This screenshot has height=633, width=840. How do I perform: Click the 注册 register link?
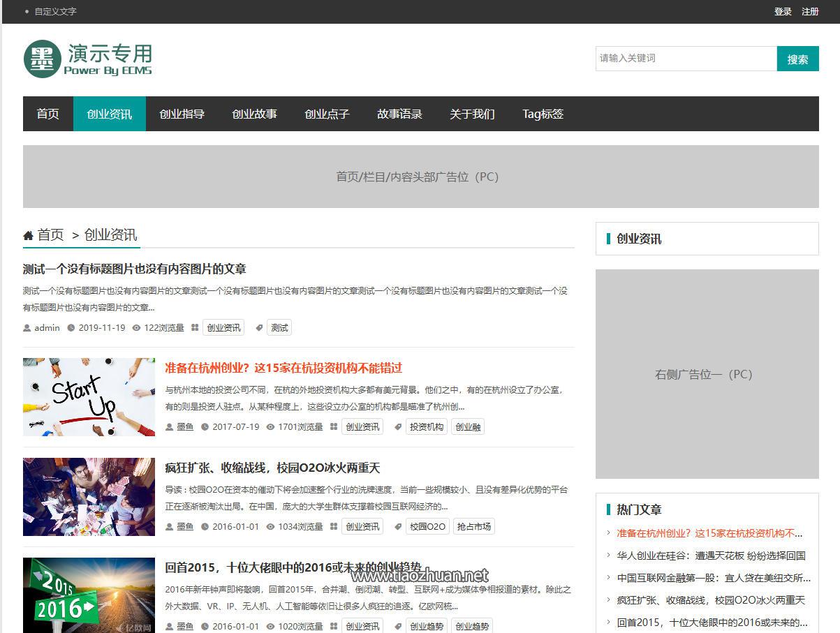click(x=810, y=12)
